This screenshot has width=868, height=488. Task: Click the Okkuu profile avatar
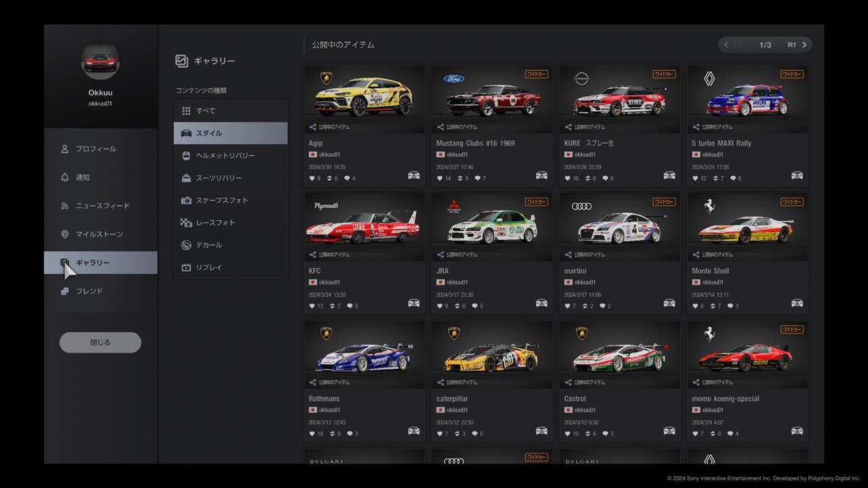[x=100, y=62]
